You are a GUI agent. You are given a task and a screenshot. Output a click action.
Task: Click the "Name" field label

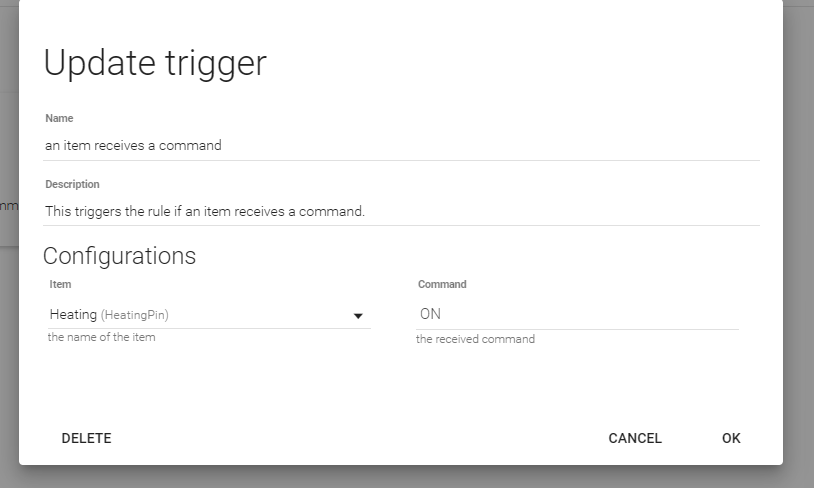coord(59,118)
